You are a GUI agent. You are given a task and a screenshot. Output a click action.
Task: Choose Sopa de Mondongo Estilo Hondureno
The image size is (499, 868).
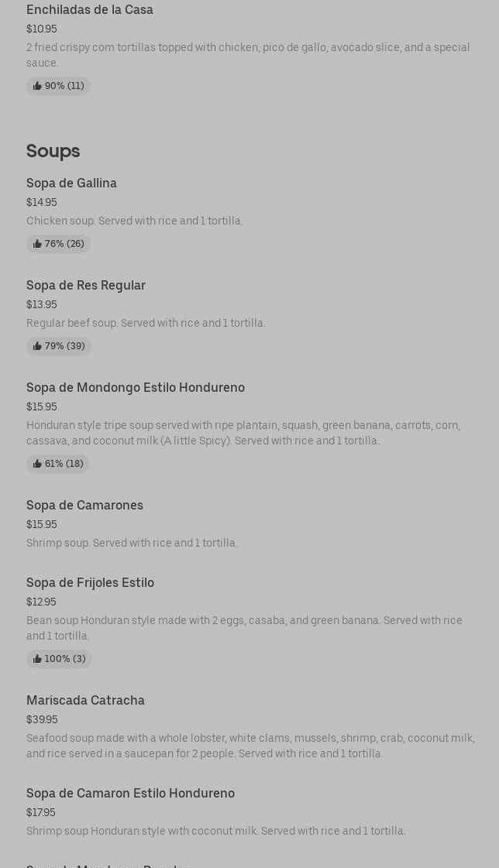pyautogui.click(x=136, y=388)
